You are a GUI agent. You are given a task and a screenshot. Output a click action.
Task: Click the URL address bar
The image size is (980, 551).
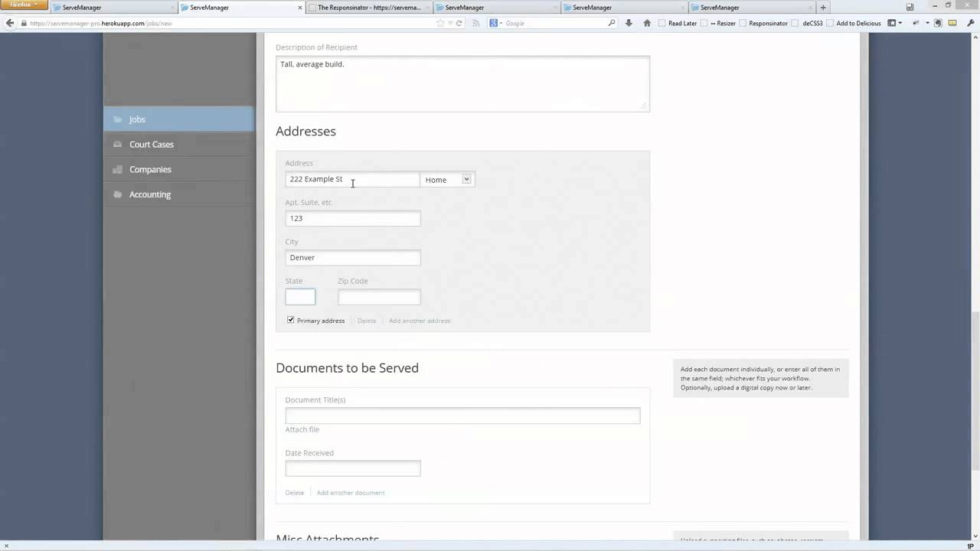point(230,23)
